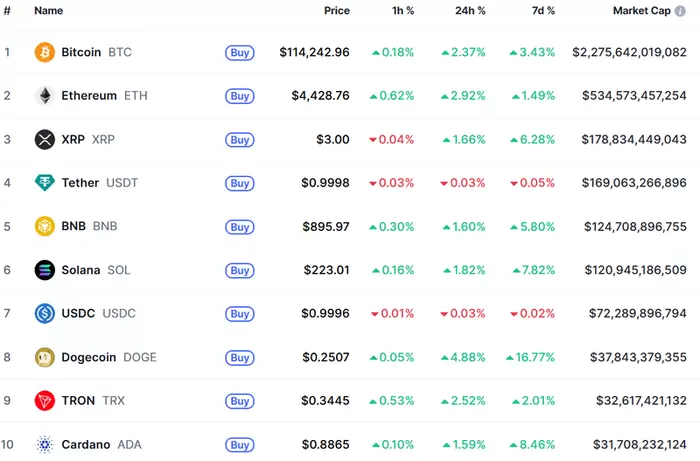Viewport: 700px width, 461px height.
Task: Click the TRON logo icon
Action: click(44, 401)
